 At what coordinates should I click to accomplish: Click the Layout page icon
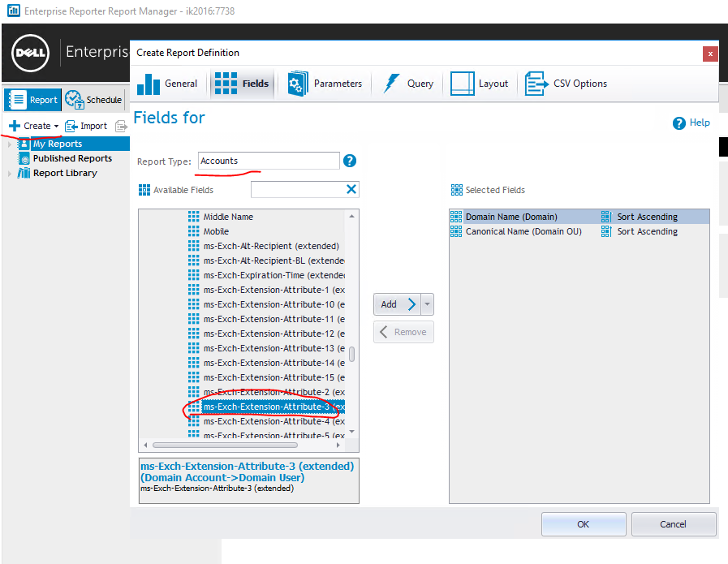click(463, 84)
